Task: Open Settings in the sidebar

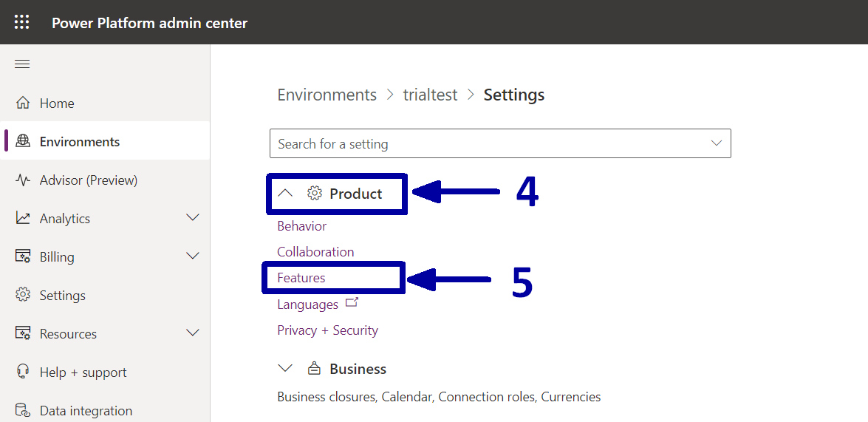Action: [105, 295]
